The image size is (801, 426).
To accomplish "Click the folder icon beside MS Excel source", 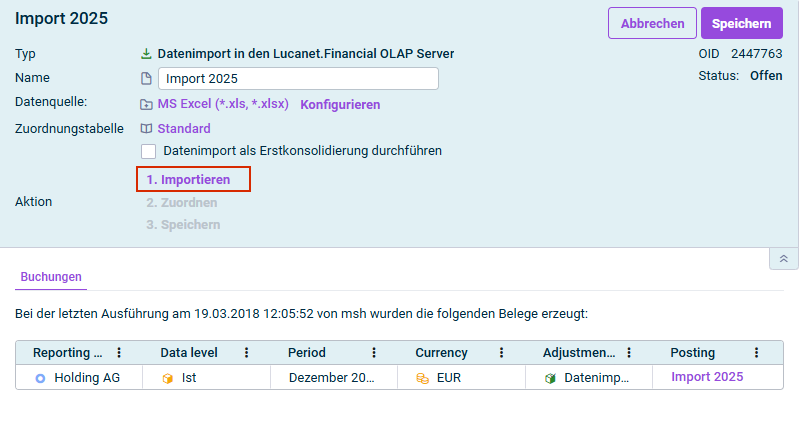I will pyautogui.click(x=146, y=104).
